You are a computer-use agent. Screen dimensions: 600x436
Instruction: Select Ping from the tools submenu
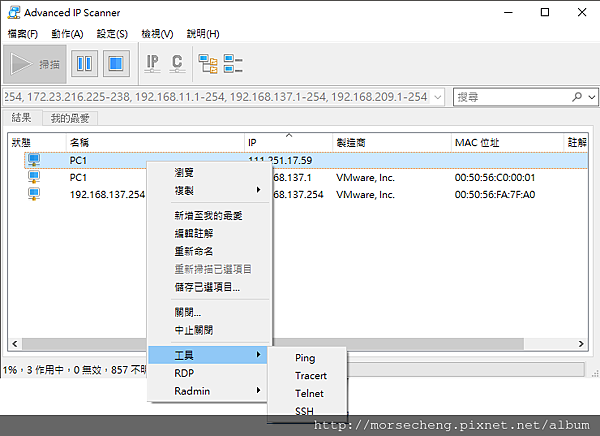tap(307, 358)
